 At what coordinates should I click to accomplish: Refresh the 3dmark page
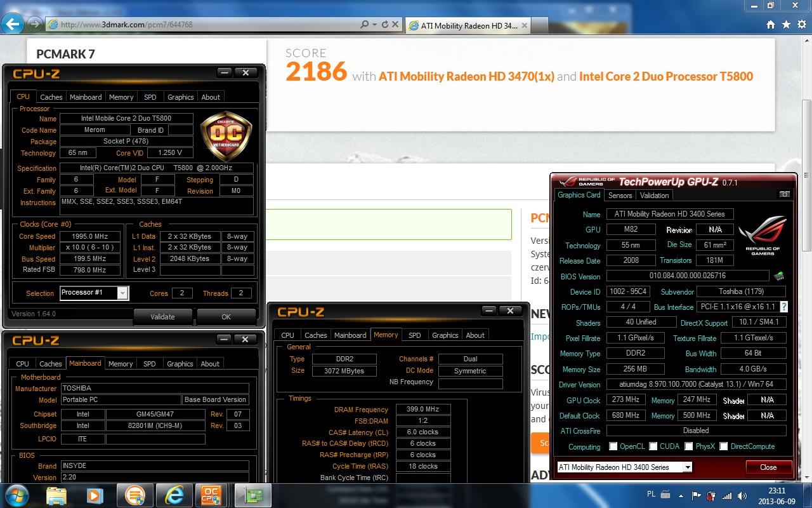[x=384, y=25]
